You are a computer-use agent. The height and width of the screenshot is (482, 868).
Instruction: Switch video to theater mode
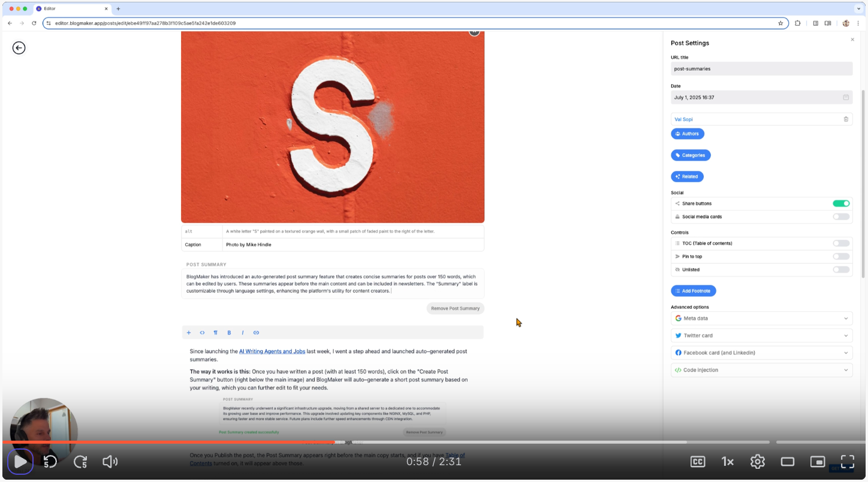(x=788, y=462)
